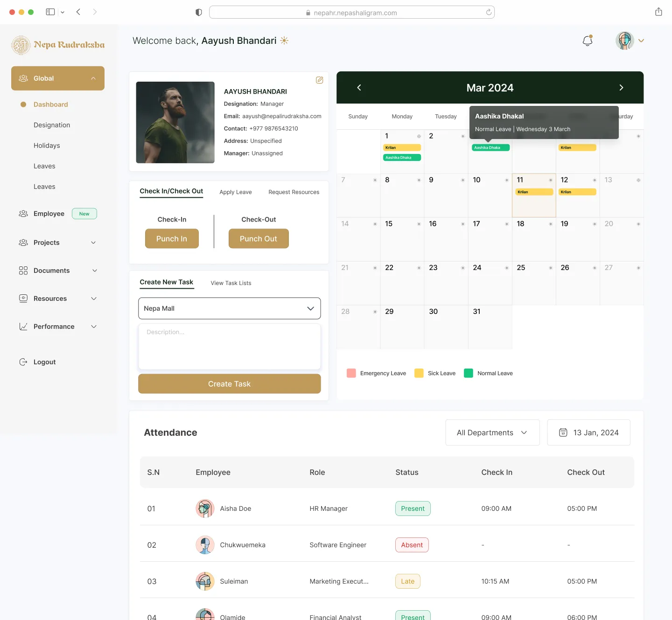Open the View Task Lists tab

point(231,283)
